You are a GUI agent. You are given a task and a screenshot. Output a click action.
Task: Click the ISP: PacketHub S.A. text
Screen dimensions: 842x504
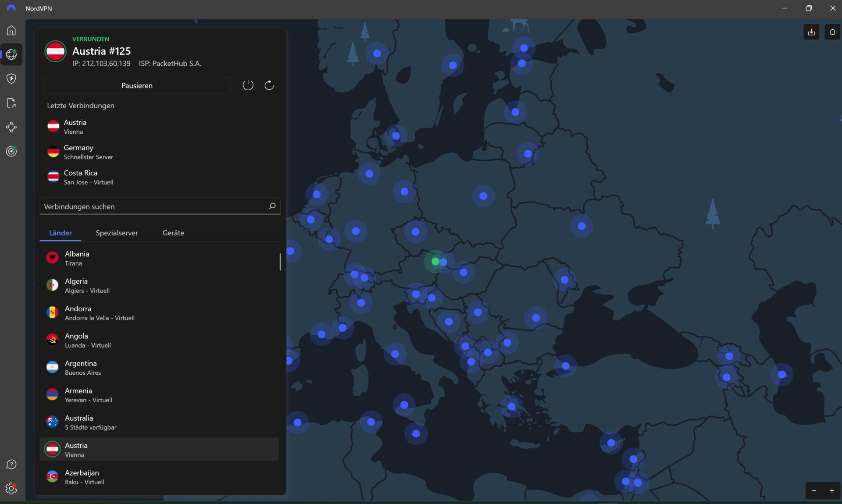pos(170,64)
